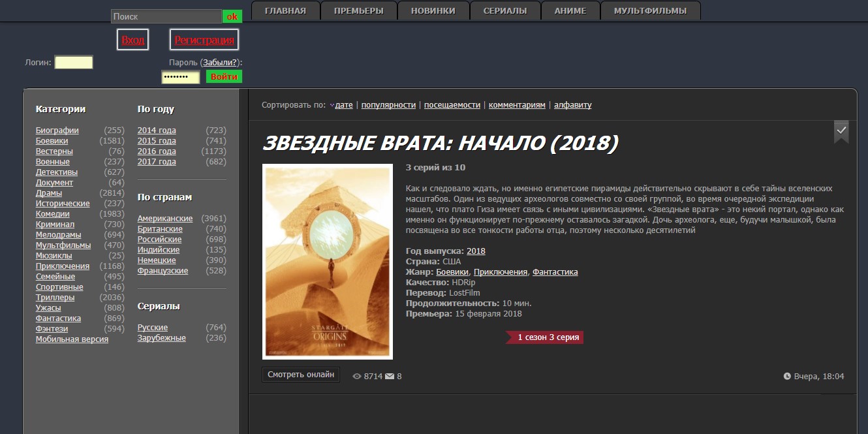Select the АНИМЕ tab
The width and height of the screenshot is (868, 434).
(570, 11)
